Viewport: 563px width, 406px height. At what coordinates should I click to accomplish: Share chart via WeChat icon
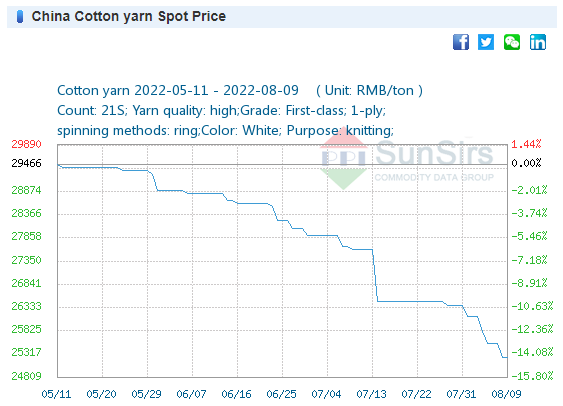pos(512,42)
